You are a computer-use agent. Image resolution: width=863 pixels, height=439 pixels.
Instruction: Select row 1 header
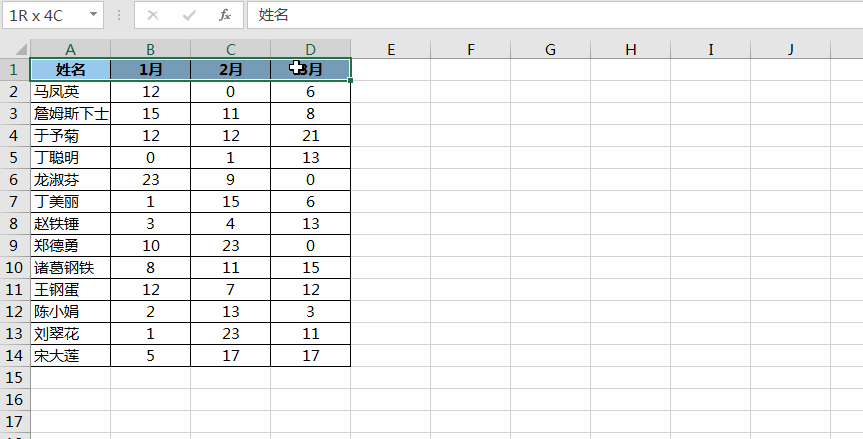14,69
